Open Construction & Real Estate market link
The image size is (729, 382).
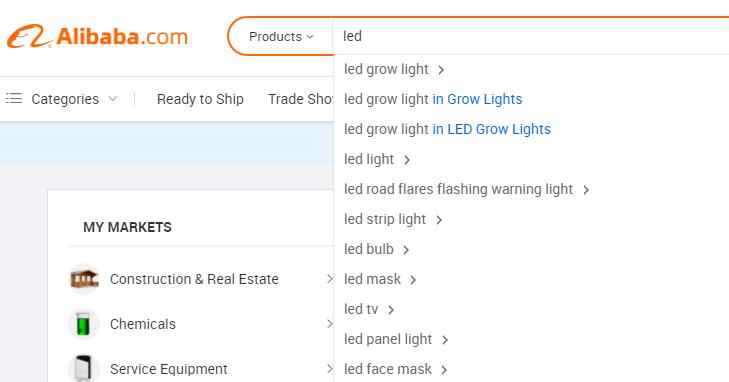click(x=194, y=279)
